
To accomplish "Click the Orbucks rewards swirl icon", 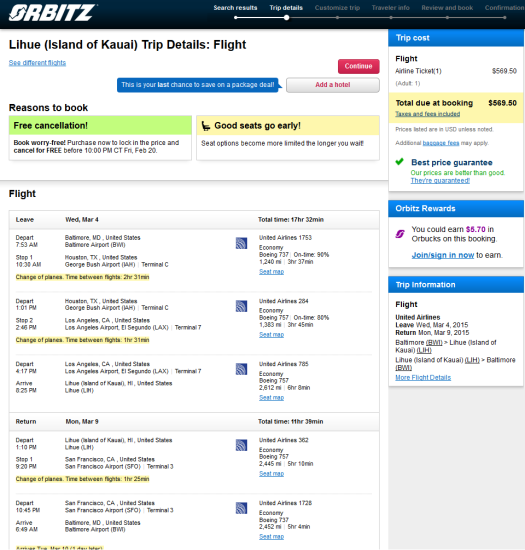I will click(x=400, y=234).
